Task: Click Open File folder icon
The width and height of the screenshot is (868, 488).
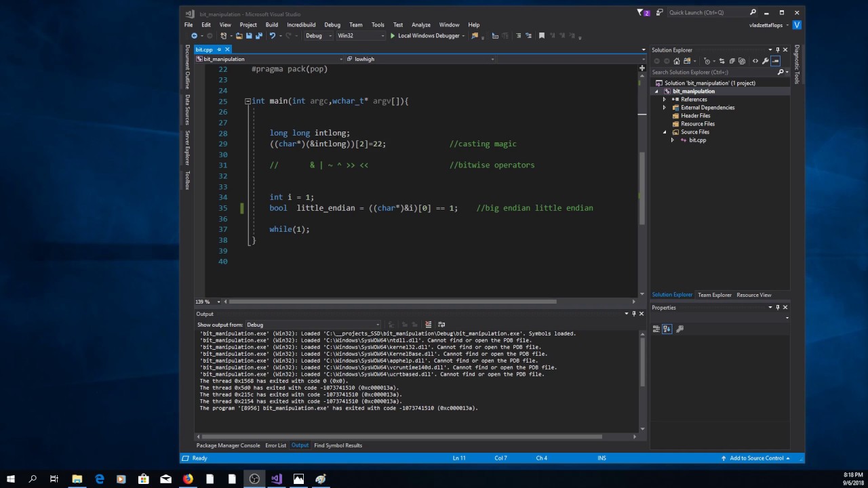Action: [239, 35]
